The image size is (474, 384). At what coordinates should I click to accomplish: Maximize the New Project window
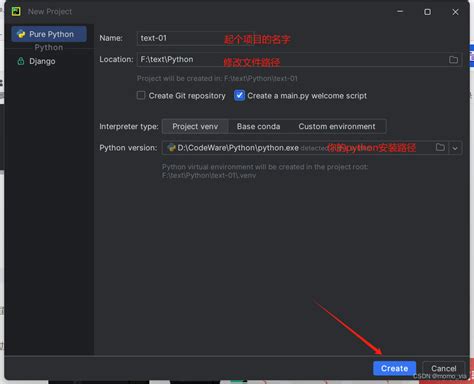point(427,12)
